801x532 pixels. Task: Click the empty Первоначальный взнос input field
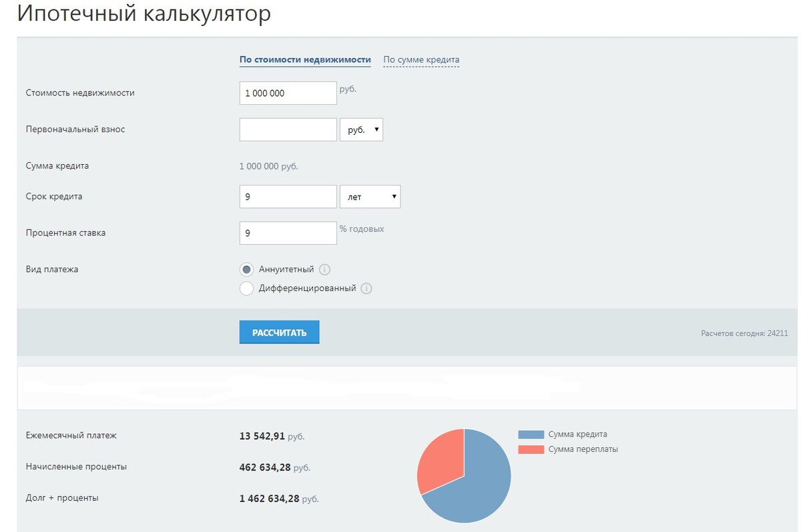[x=288, y=129]
